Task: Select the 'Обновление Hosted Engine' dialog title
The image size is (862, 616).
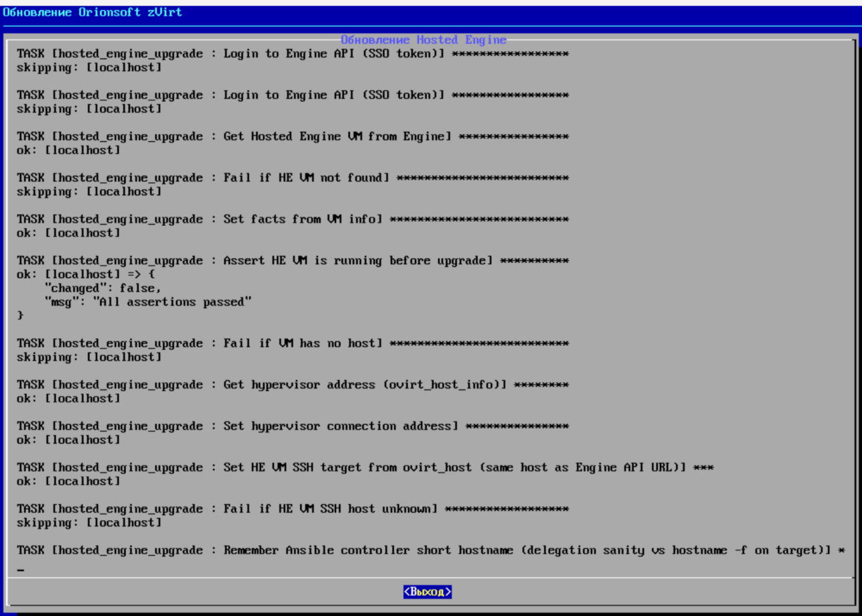Action: tap(423, 40)
